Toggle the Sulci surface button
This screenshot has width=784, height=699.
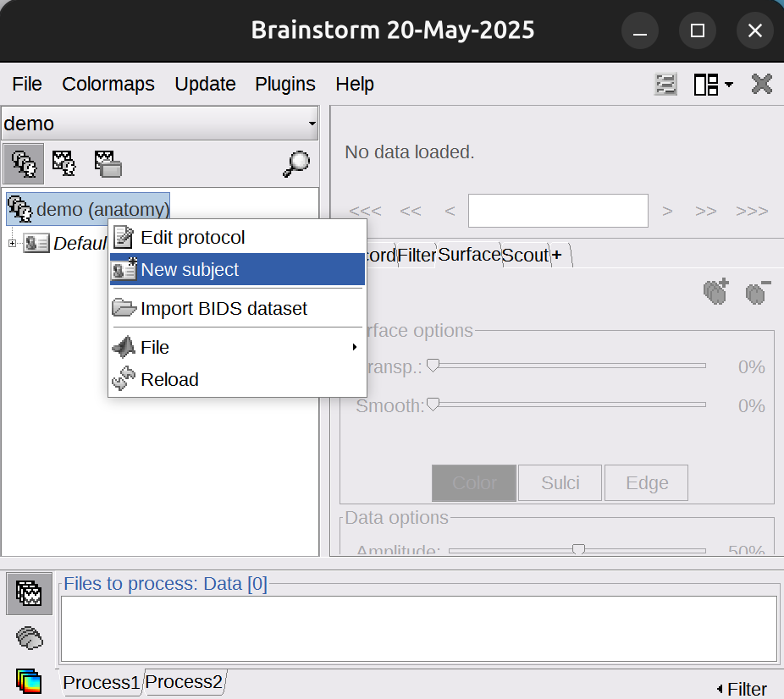[x=560, y=482]
